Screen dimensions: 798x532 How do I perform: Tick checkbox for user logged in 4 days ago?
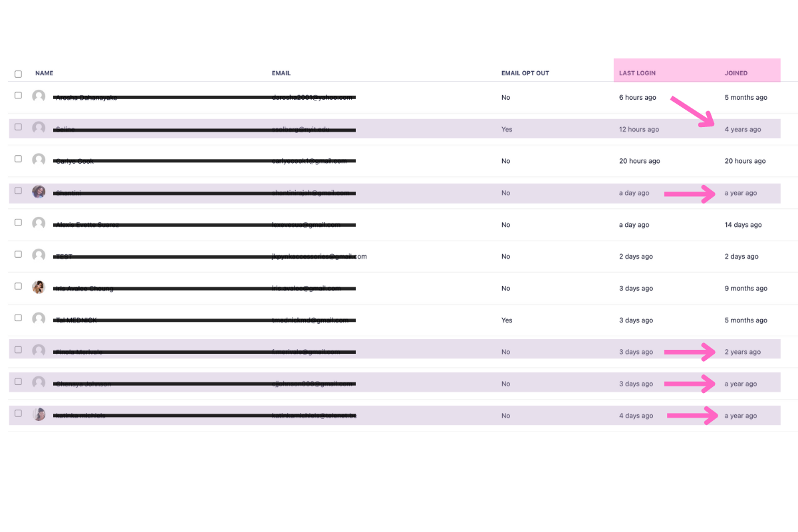[18, 414]
